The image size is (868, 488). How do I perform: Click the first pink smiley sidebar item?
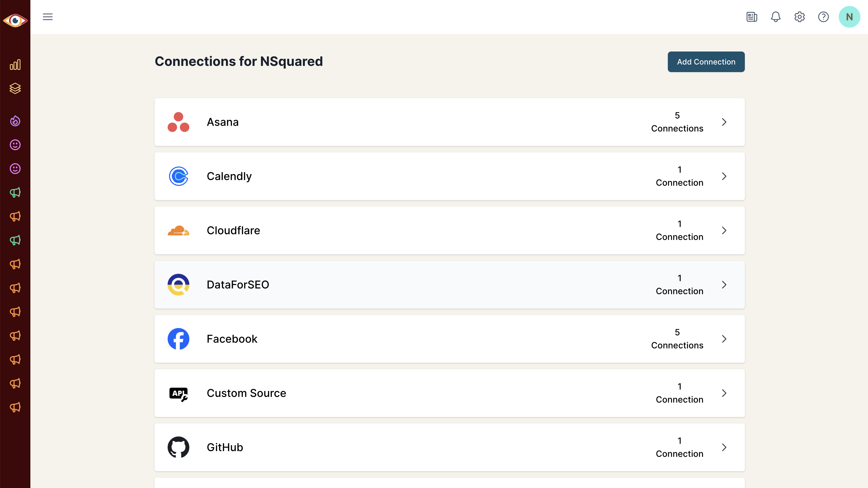[15, 145]
